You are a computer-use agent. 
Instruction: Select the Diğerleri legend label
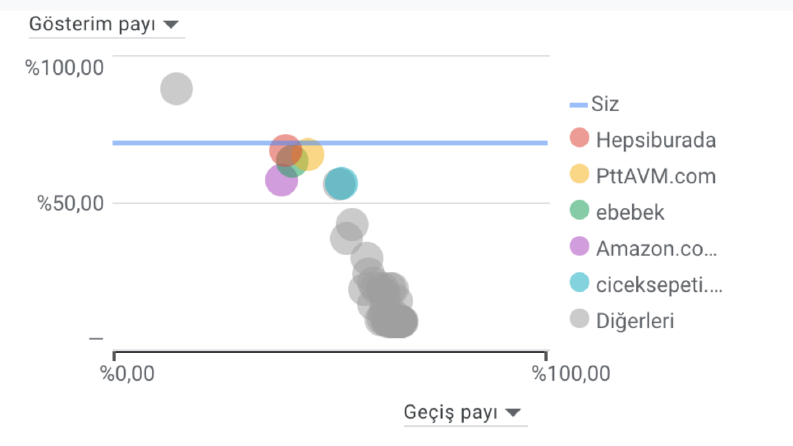coord(635,321)
